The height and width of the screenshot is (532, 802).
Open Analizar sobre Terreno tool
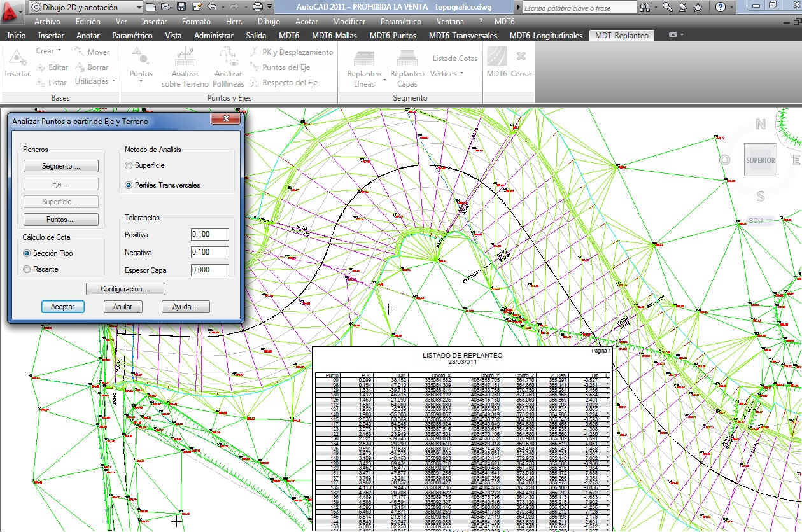click(x=185, y=69)
